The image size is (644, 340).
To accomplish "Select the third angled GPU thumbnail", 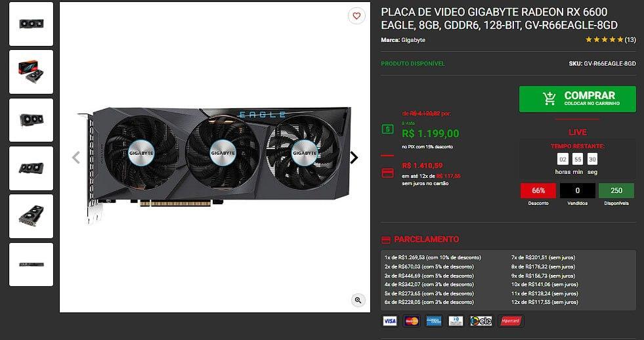I will click(32, 120).
